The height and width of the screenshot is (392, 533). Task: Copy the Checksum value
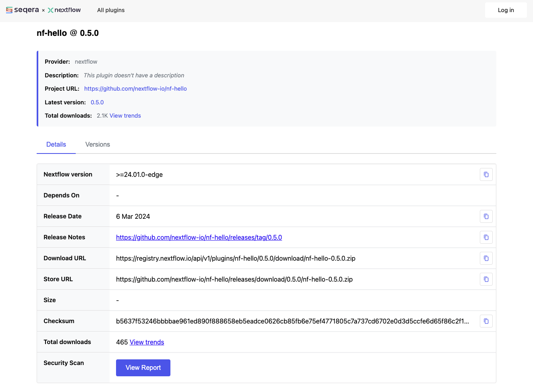point(486,321)
